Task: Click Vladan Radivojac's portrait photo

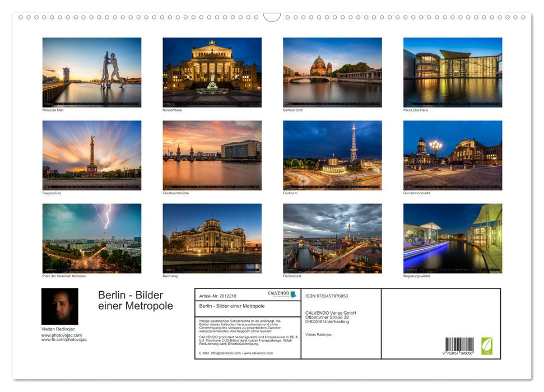Action: click(x=59, y=305)
